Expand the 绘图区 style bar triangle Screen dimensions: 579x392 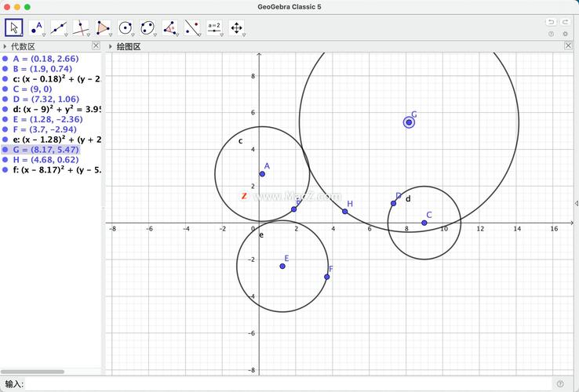tap(111, 46)
